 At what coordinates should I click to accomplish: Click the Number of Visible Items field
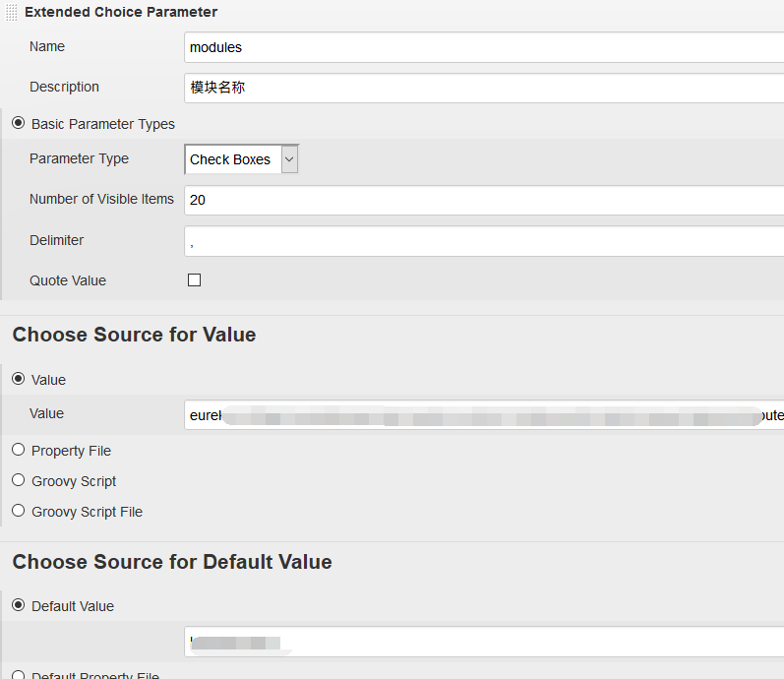click(x=484, y=200)
